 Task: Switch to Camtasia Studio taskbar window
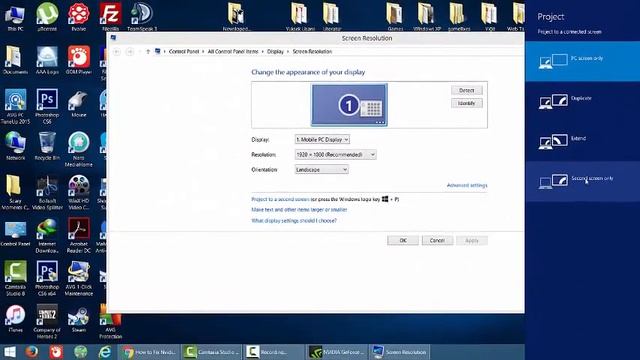[211, 352]
